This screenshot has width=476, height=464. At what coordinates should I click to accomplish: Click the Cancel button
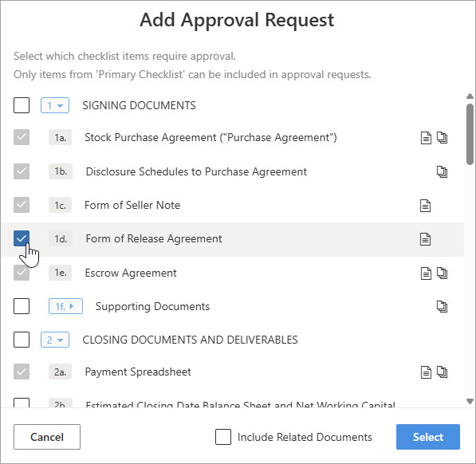coord(47,437)
